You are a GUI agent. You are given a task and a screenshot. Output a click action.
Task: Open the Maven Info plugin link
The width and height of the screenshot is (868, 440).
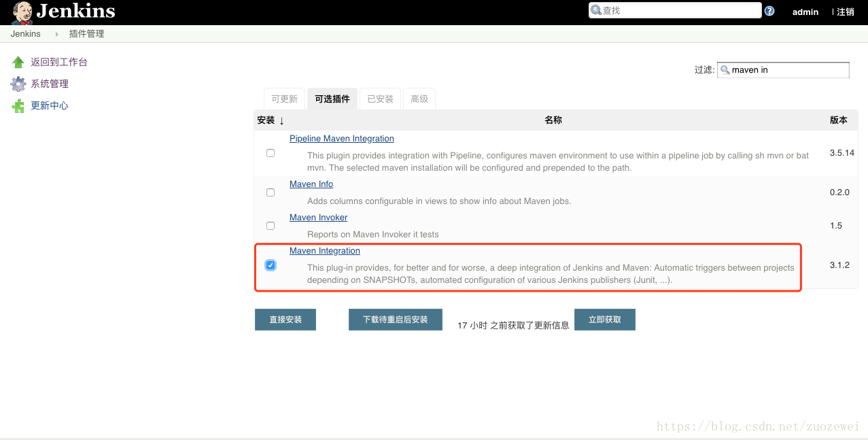(x=311, y=184)
